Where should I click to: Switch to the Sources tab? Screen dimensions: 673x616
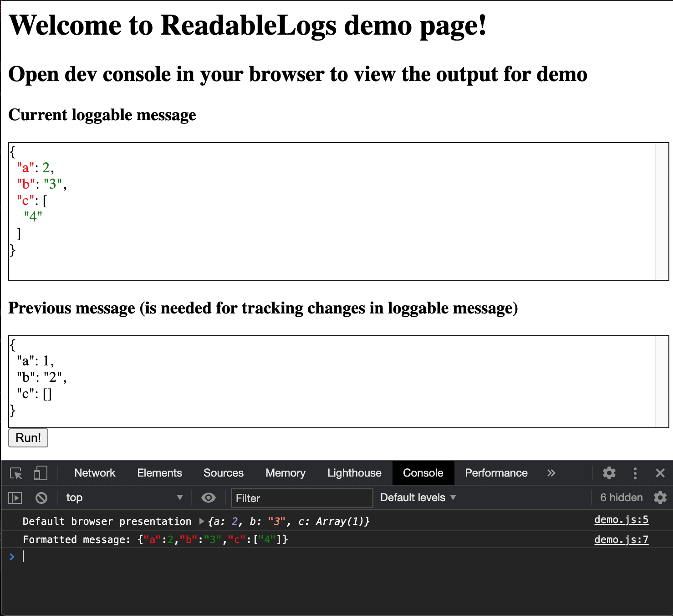[224, 473]
